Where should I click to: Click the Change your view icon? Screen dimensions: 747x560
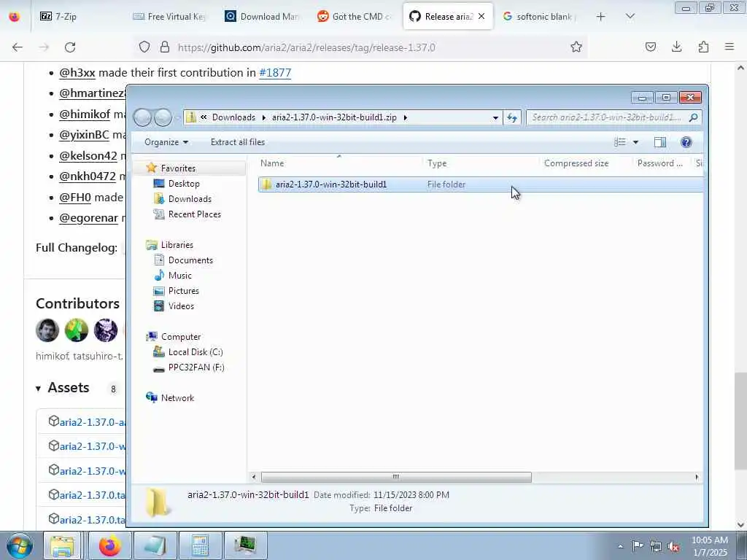[620, 142]
